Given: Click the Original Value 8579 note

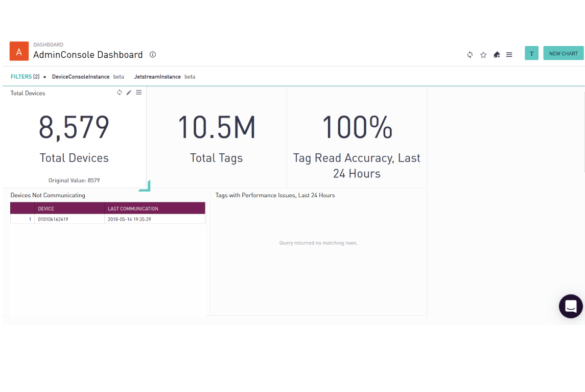Looking at the screenshot, I should [74, 180].
